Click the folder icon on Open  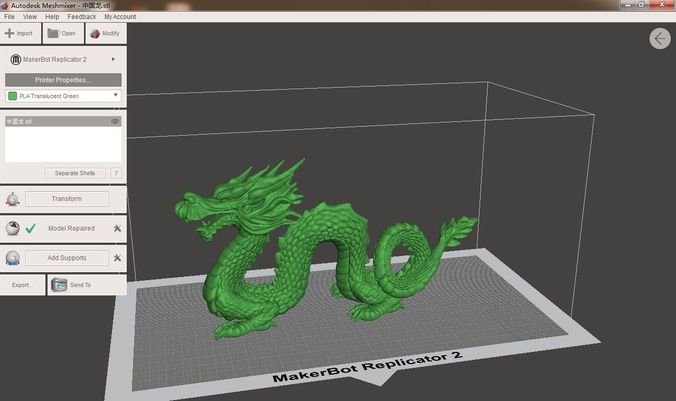pyautogui.click(x=53, y=33)
